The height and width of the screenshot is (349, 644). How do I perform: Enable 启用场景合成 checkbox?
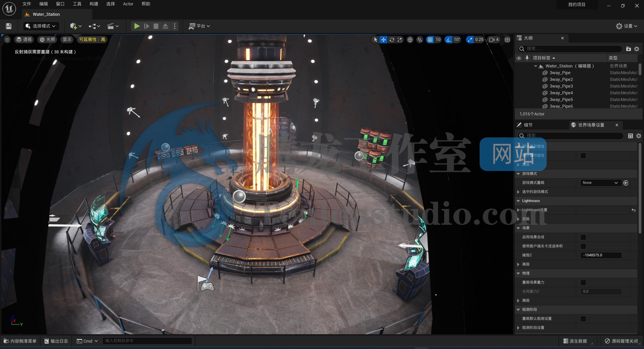point(583,237)
